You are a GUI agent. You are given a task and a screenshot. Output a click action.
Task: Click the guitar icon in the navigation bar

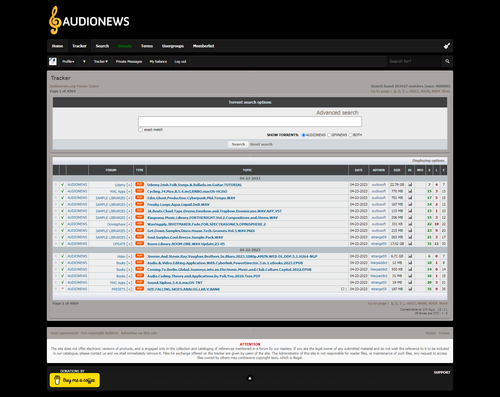(x=447, y=46)
